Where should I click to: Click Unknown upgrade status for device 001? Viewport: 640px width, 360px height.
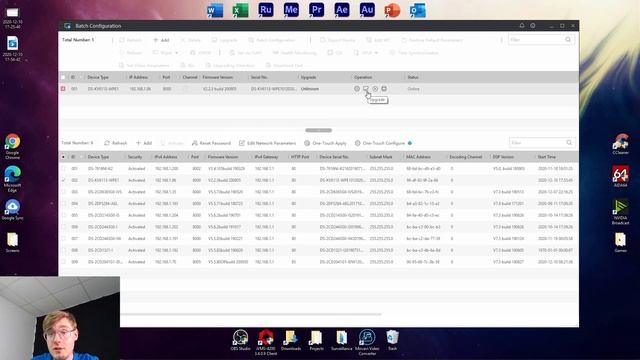(x=310, y=89)
